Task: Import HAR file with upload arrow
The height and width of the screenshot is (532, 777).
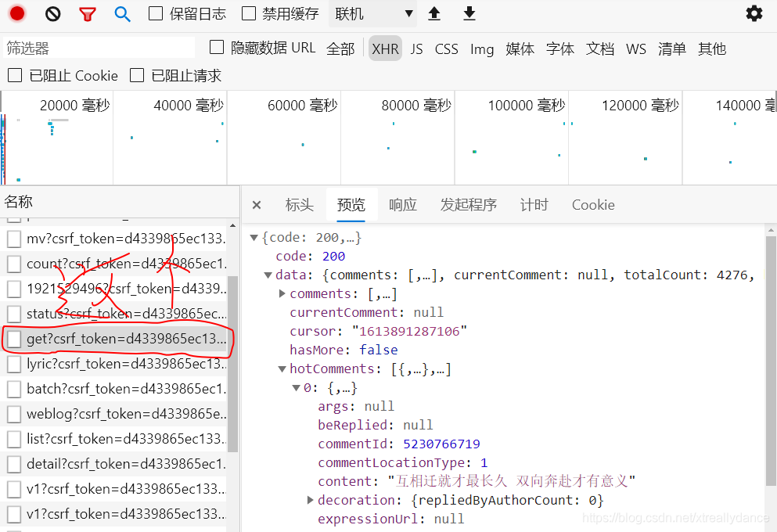Action: pos(434,14)
